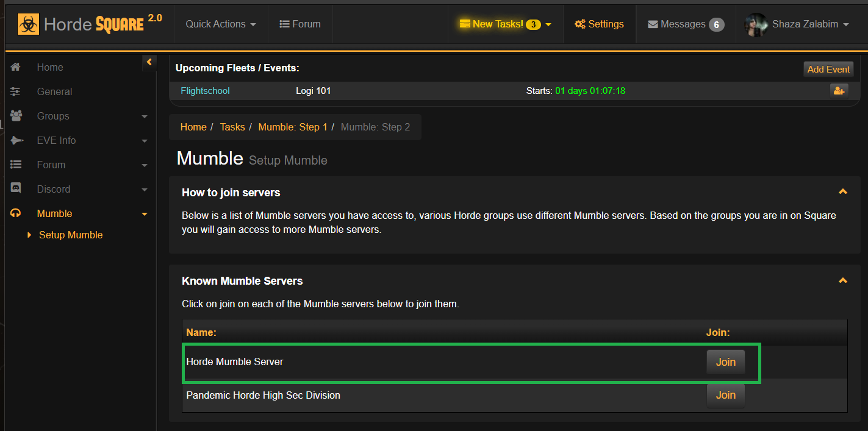The width and height of the screenshot is (868, 431).
Task: Go to Home in the sidebar
Action: (x=50, y=67)
